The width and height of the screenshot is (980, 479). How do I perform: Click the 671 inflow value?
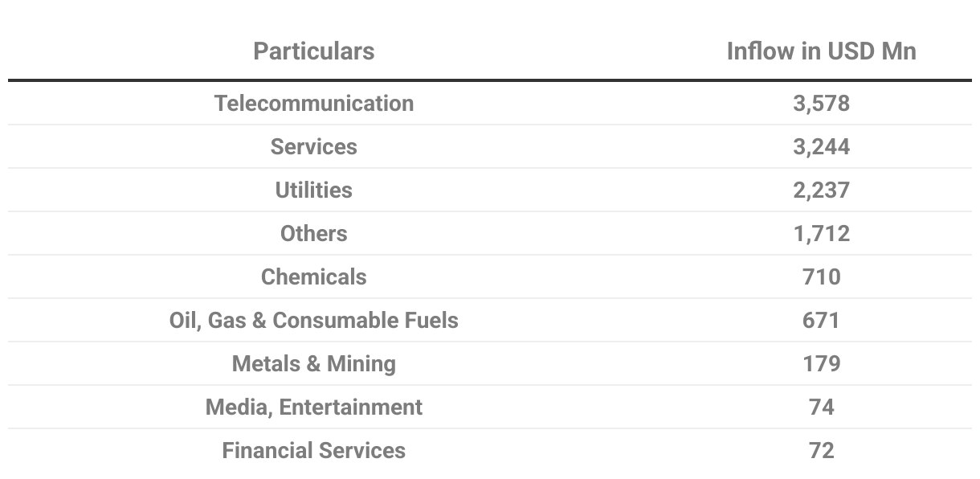tap(821, 320)
